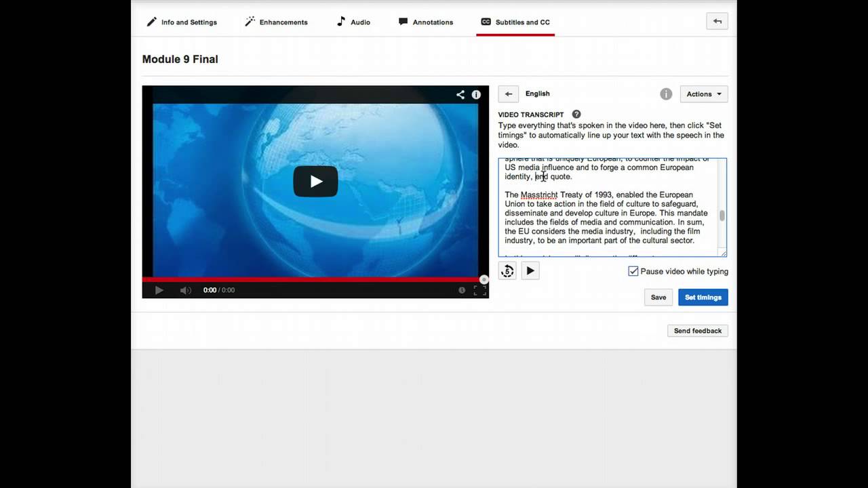Switch to the Enhancements tab

coord(276,22)
